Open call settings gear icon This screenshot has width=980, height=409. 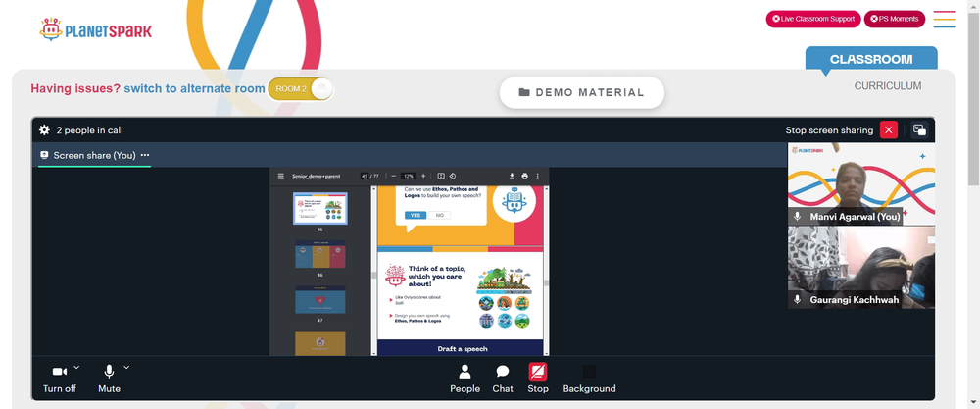tap(44, 130)
